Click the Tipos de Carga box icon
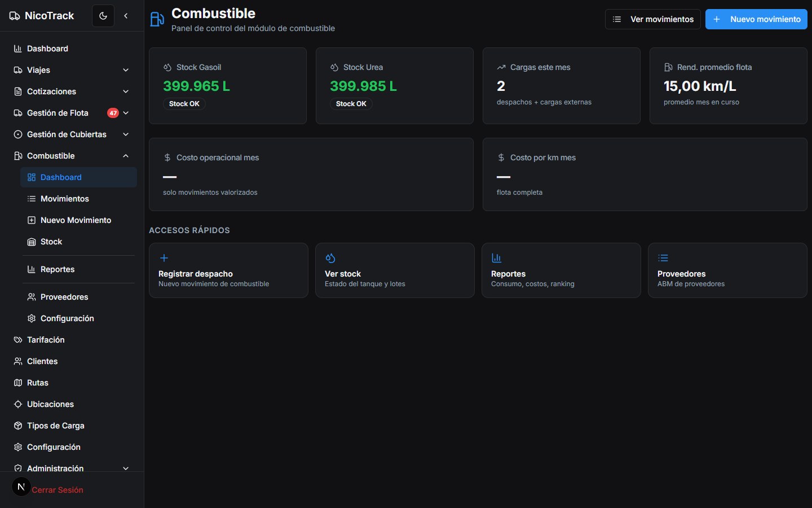 18,426
